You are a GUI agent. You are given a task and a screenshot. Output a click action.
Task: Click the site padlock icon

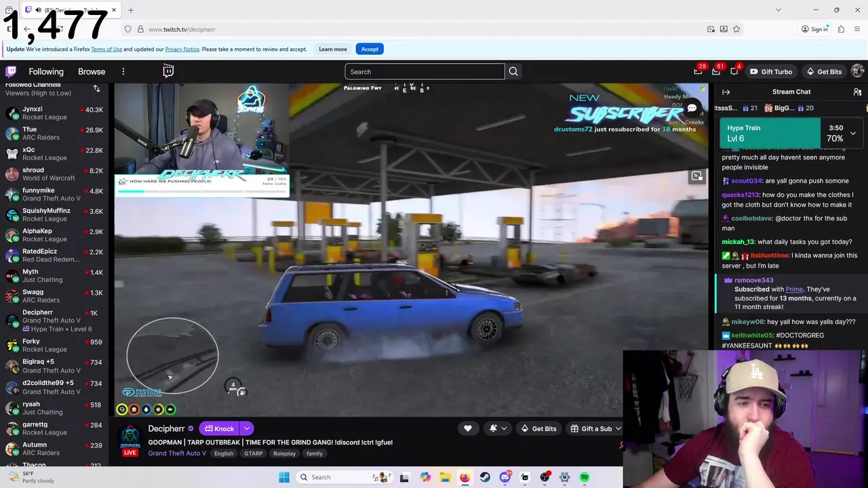pos(140,29)
